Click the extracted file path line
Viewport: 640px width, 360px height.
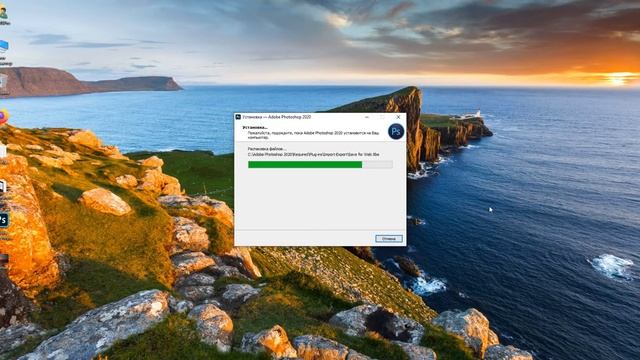click(x=313, y=155)
